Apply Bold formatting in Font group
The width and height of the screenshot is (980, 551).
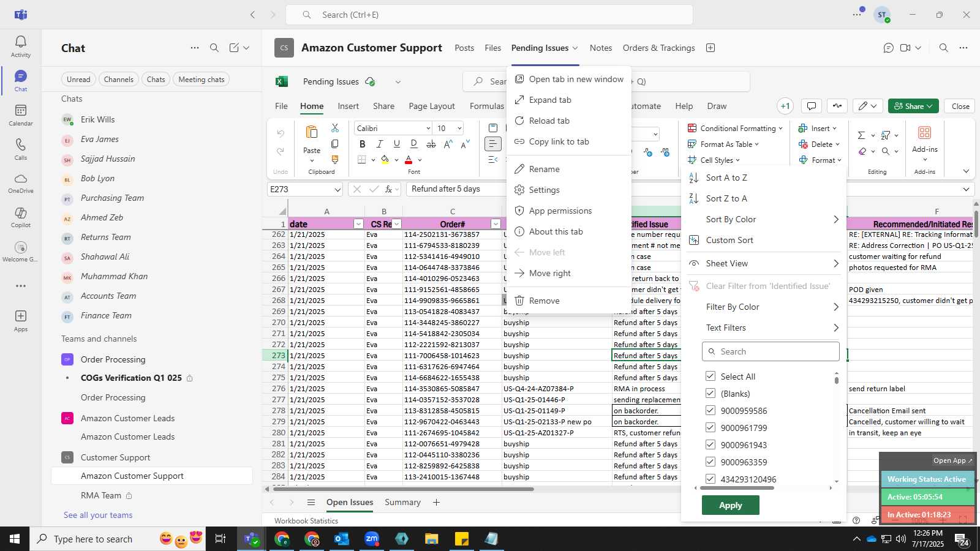362,144
